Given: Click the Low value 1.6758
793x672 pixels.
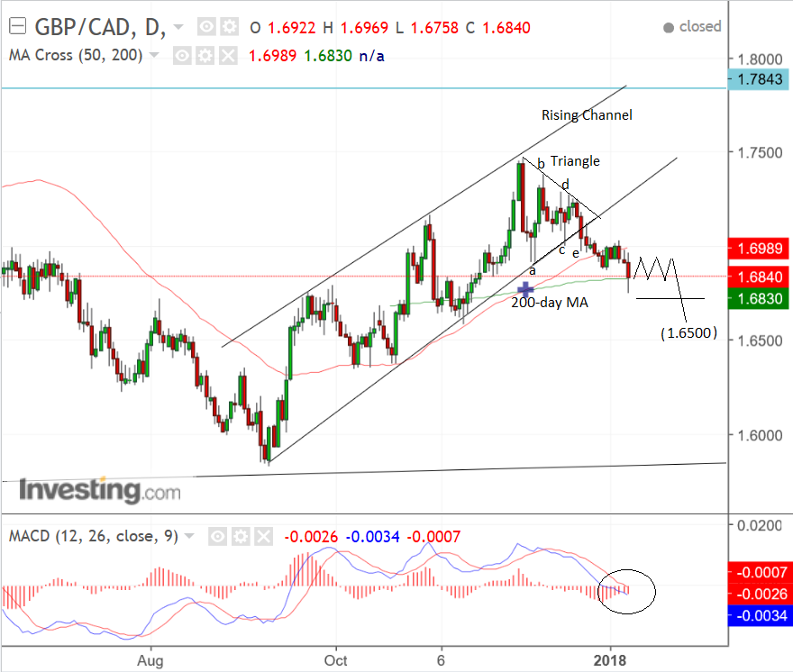Looking at the screenshot, I should [435, 28].
